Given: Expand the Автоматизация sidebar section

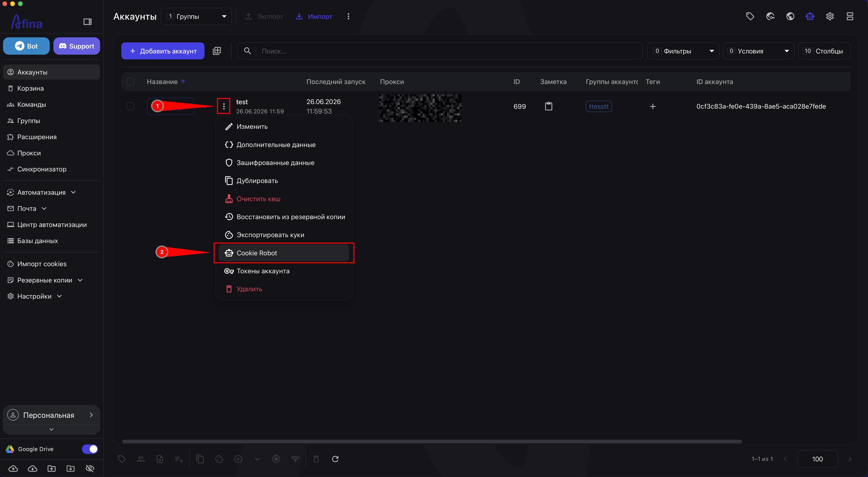Looking at the screenshot, I should [x=41, y=192].
